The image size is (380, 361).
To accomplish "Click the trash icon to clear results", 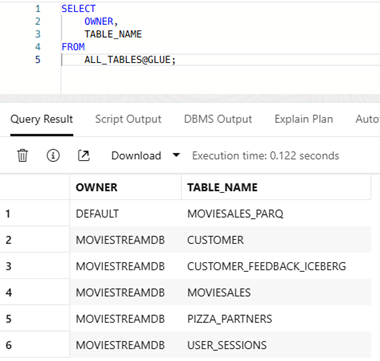I will pyautogui.click(x=23, y=155).
